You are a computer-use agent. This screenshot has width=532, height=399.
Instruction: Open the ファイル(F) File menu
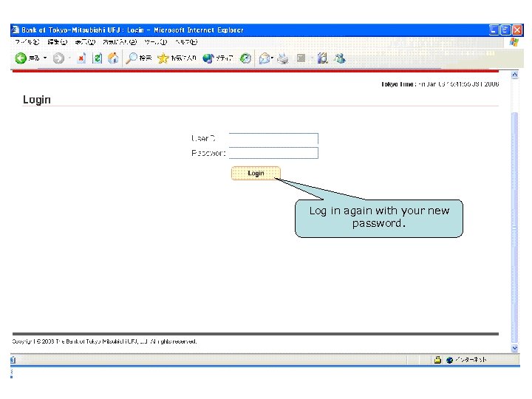coord(27,42)
